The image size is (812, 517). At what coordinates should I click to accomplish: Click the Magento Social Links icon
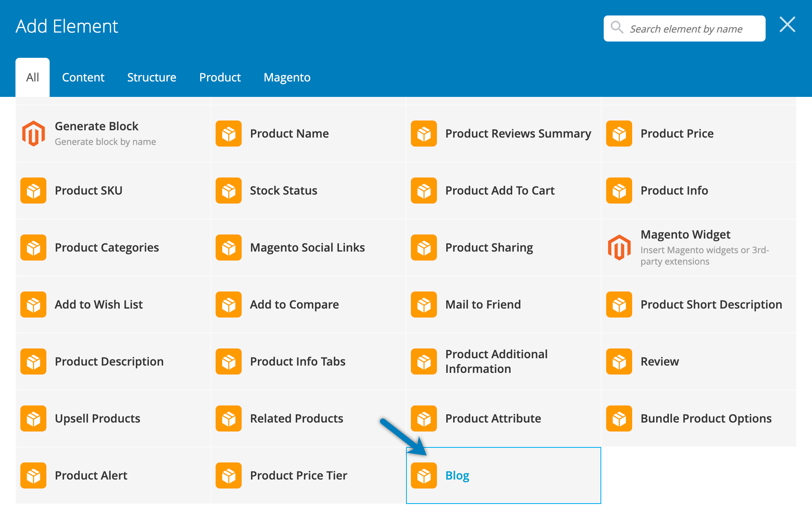(229, 248)
